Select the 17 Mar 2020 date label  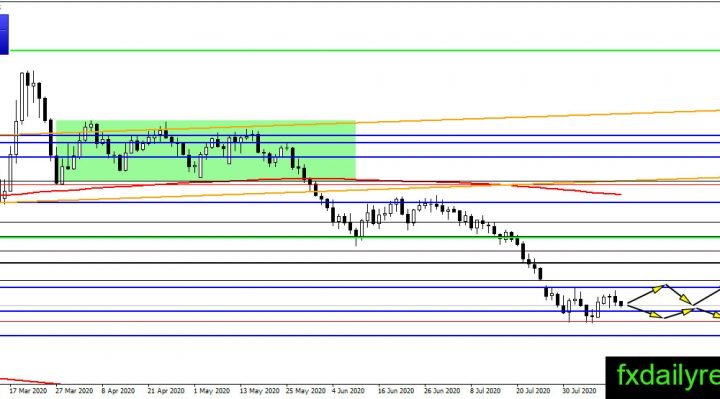[28, 391]
